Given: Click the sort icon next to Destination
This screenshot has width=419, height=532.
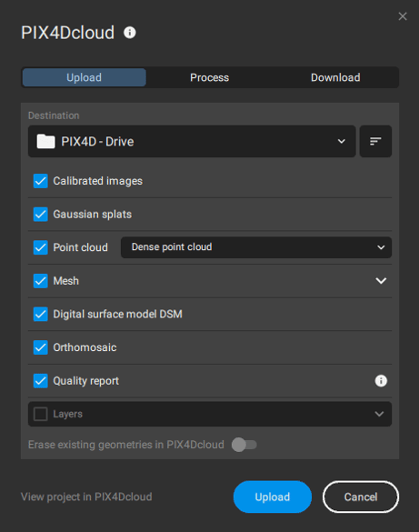Looking at the screenshot, I should click(x=375, y=141).
